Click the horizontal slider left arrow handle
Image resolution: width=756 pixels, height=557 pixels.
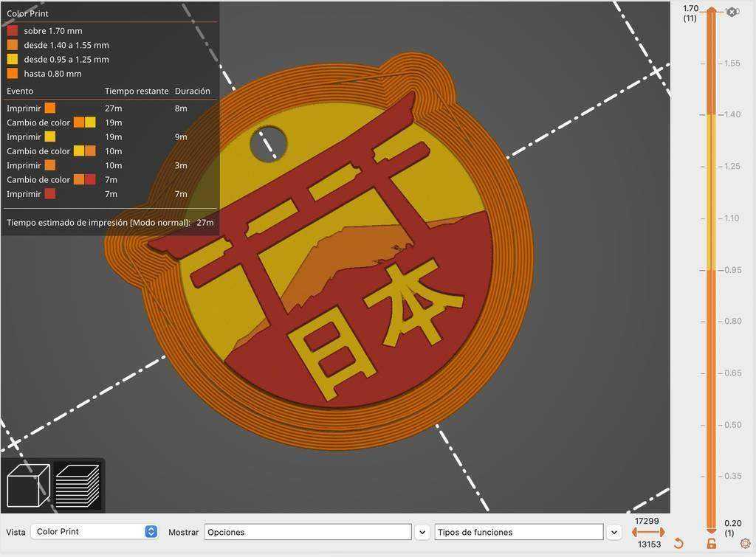pos(635,532)
